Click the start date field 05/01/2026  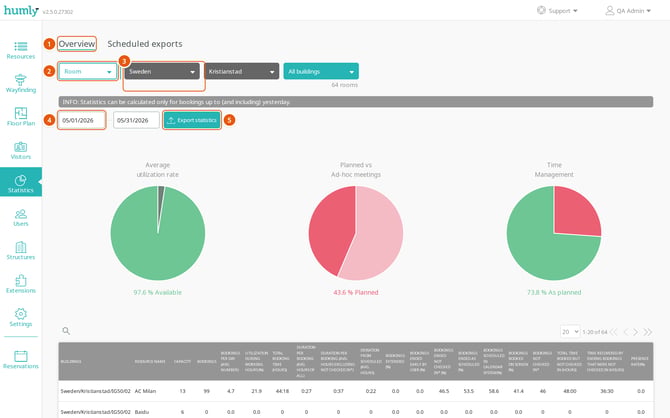[82, 120]
